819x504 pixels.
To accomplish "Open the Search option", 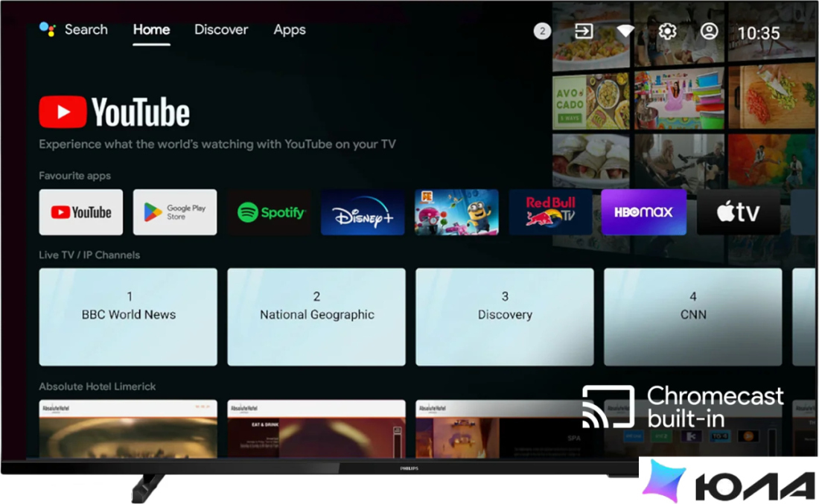I will 86,30.
